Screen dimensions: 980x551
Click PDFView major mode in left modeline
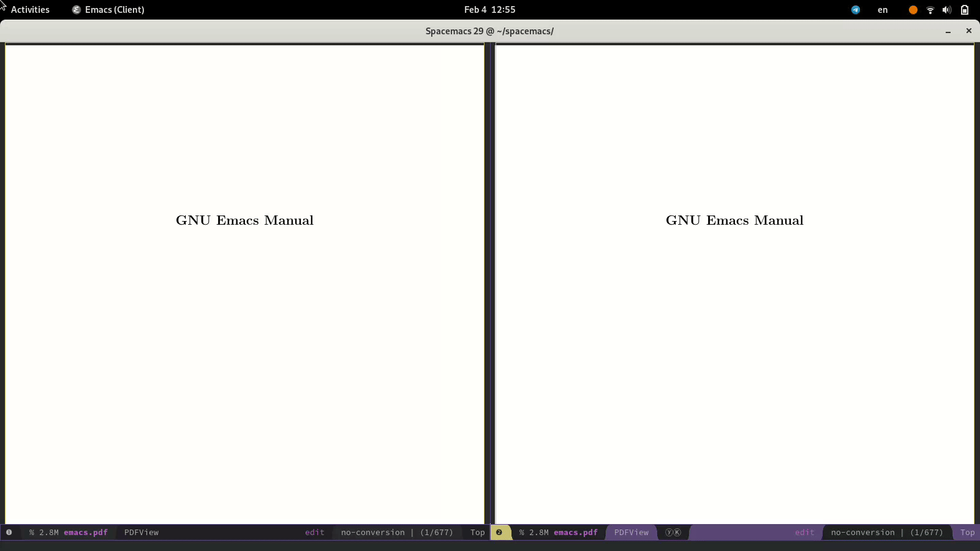(x=141, y=533)
